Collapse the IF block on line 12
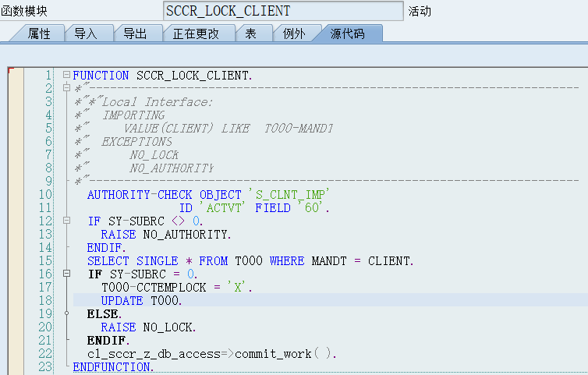 66,221
